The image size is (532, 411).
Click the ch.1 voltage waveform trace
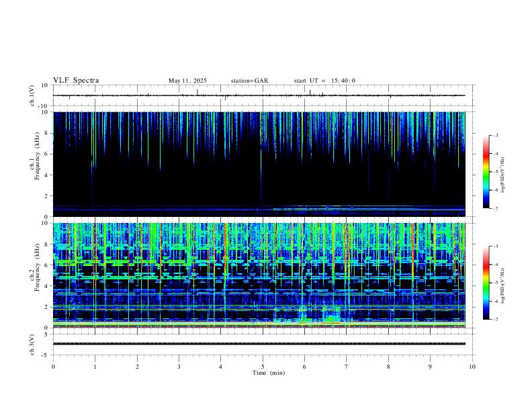[x=259, y=95]
